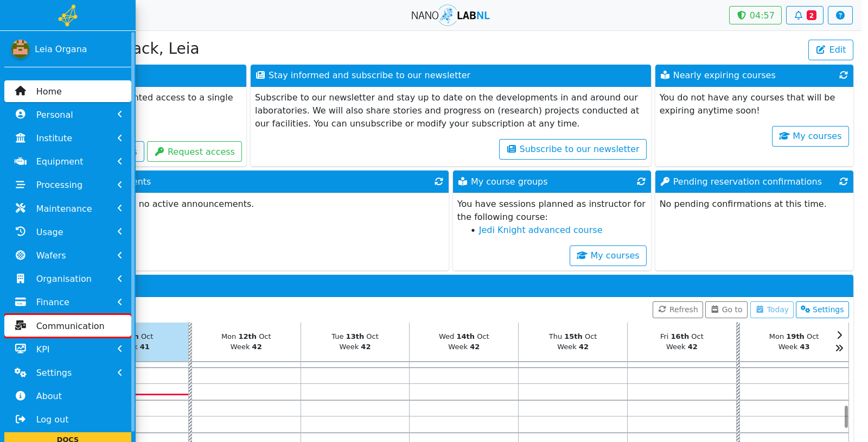The width and height of the screenshot is (868, 442).
Task: Expand the Processing sidebar section
Action: [x=68, y=185]
